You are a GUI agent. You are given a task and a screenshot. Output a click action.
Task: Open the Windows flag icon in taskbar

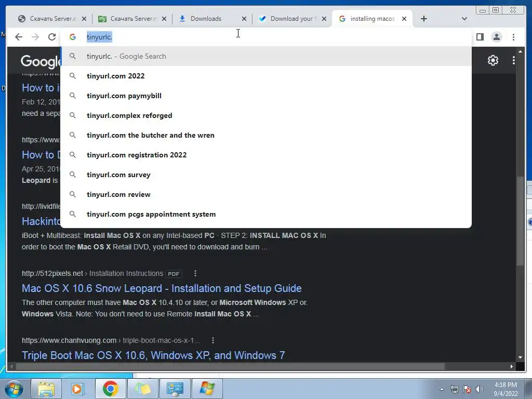207,389
